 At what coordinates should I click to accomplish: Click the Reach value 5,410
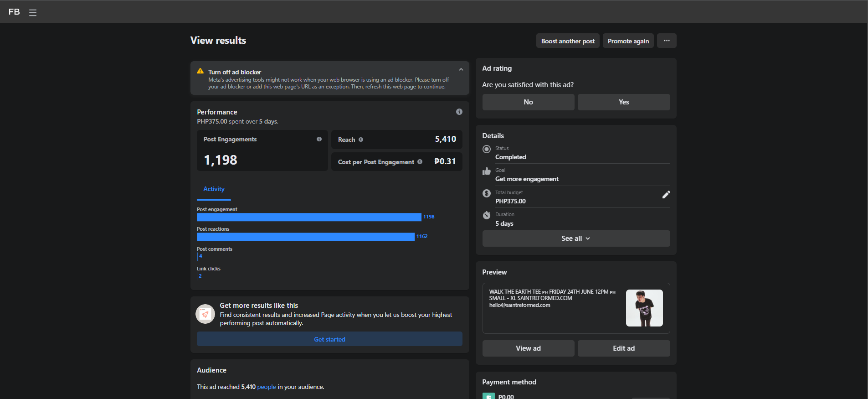tap(445, 139)
